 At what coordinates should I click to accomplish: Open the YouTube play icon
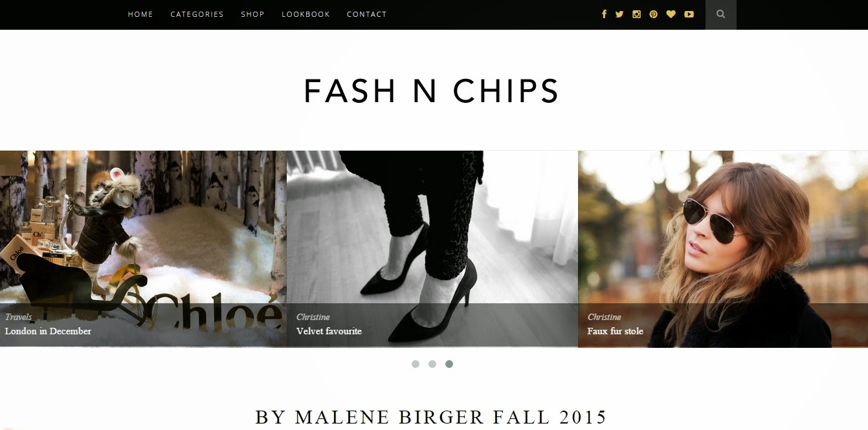(689, 14)
